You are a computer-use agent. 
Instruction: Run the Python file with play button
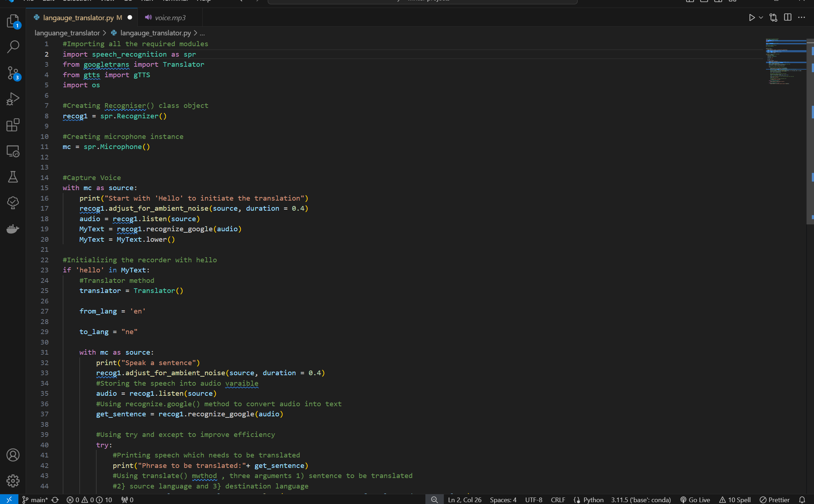[752, 17]
